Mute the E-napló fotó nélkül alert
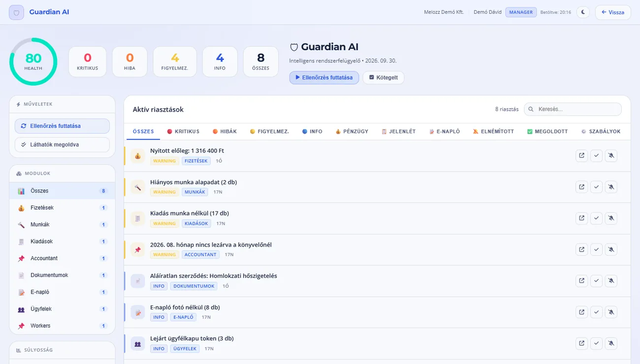This screenshot has width=640, height=364. pos(611,312)
